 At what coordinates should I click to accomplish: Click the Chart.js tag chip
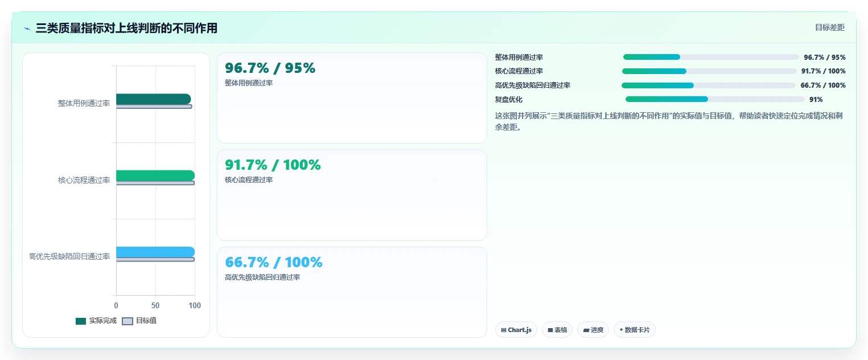click(x=516, y=330)
